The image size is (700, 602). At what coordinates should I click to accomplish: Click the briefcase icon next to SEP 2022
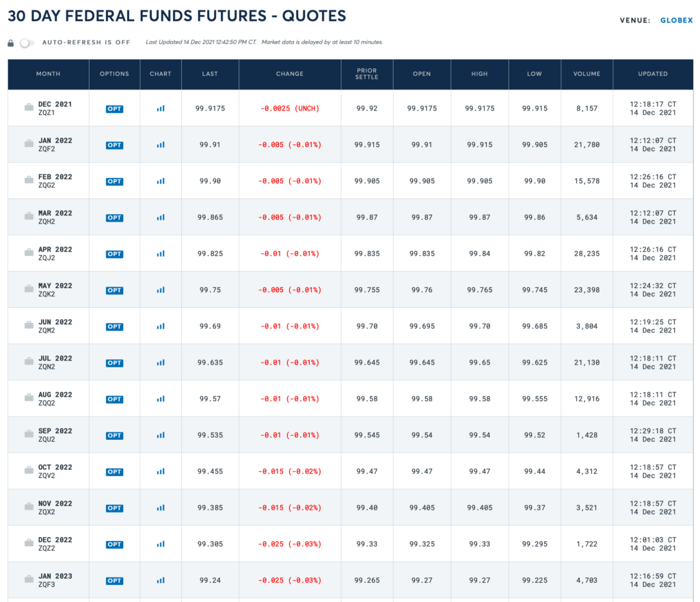point(29,434)
